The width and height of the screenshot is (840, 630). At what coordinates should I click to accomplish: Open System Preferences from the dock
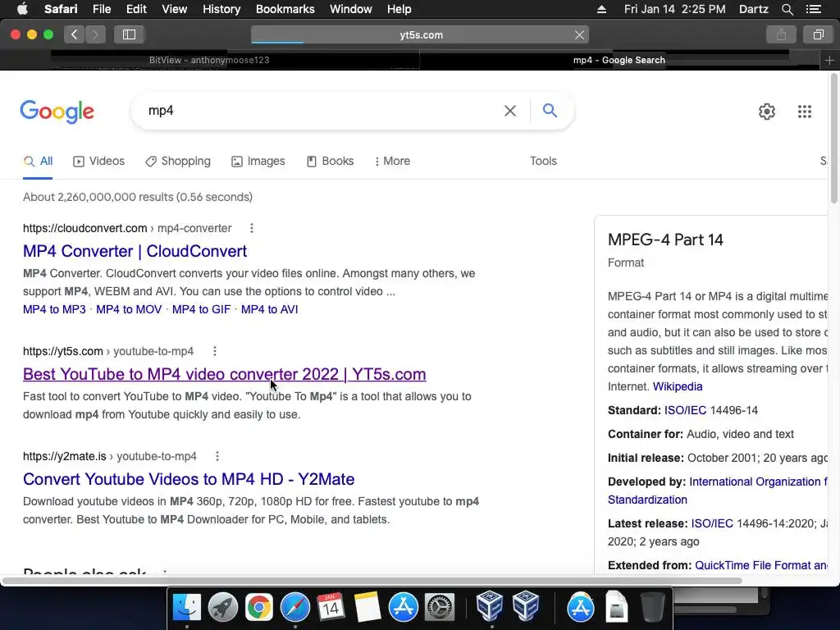pyautogui.click(x=440, y=607)
